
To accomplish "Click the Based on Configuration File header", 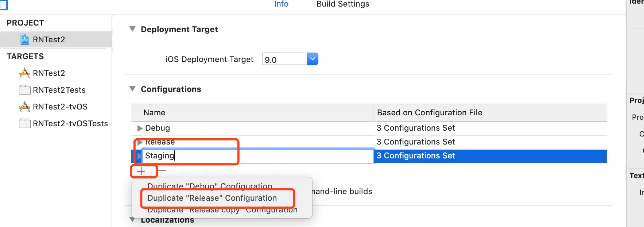I will [430, 113].
